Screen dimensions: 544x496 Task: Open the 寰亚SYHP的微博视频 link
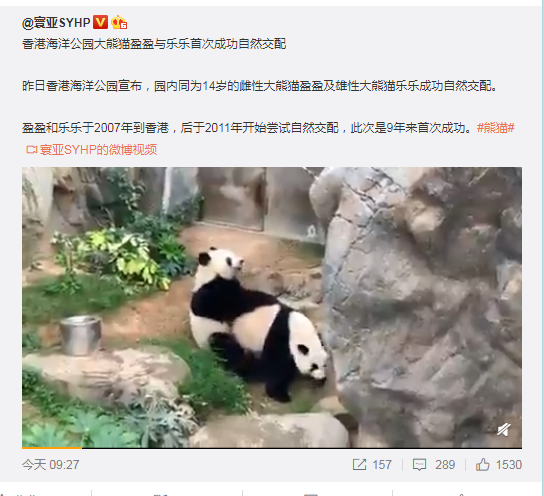(x=98, y=150)
